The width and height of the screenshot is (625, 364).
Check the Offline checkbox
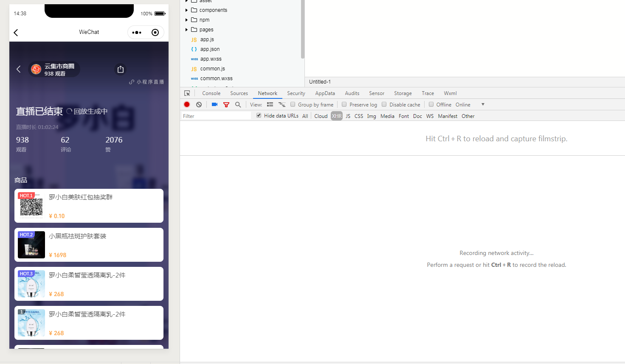(x=431, y=104)
